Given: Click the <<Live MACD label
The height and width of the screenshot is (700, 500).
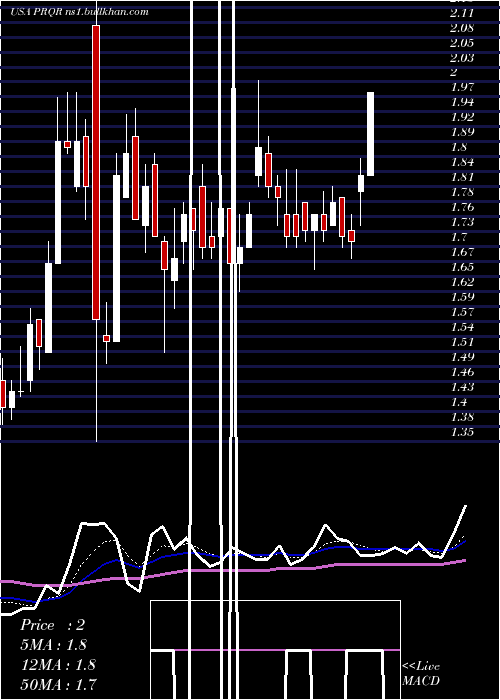Looking at the screenshot, I should tap(421, 673).
